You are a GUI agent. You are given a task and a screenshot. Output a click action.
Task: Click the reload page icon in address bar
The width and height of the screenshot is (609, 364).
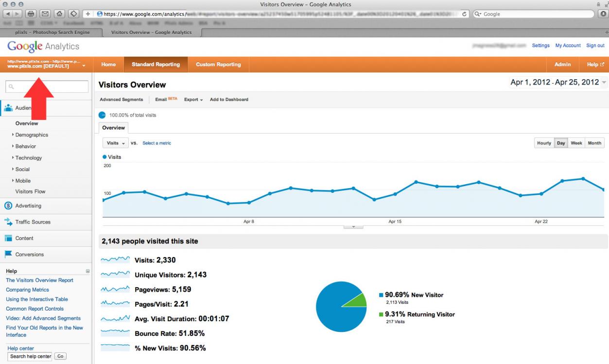(x=465, y=14)
